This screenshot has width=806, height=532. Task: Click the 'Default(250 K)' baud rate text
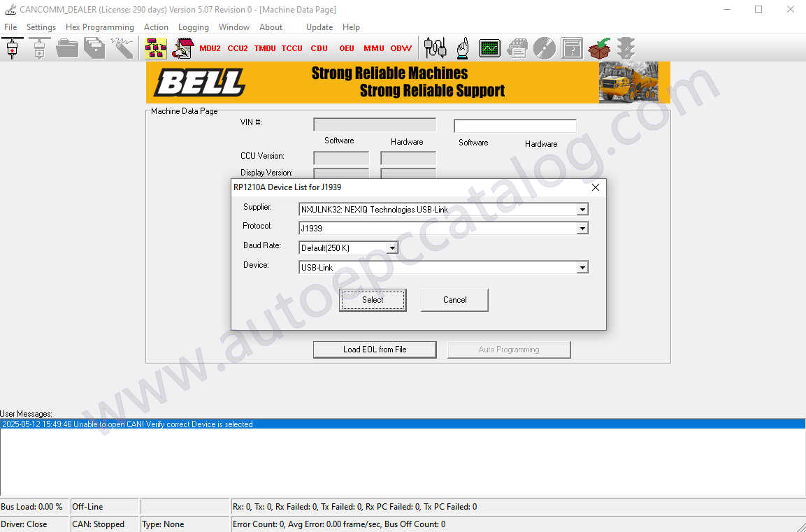[x=325, y=247]
